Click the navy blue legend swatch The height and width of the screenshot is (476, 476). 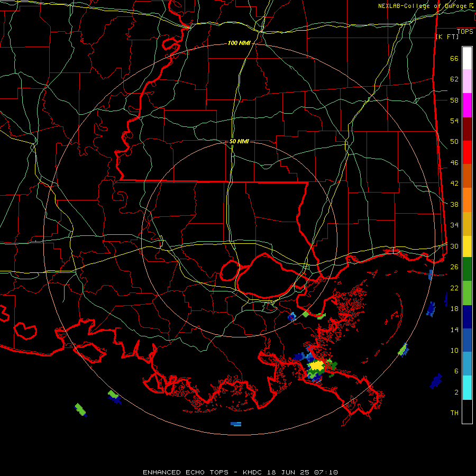pyautogui.click(x=467, y=317)
